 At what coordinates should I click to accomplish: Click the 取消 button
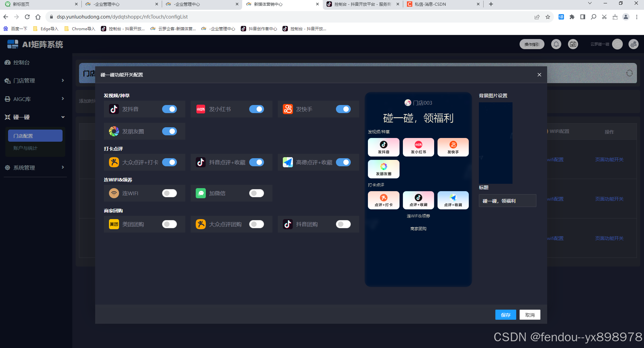point(530,315)
